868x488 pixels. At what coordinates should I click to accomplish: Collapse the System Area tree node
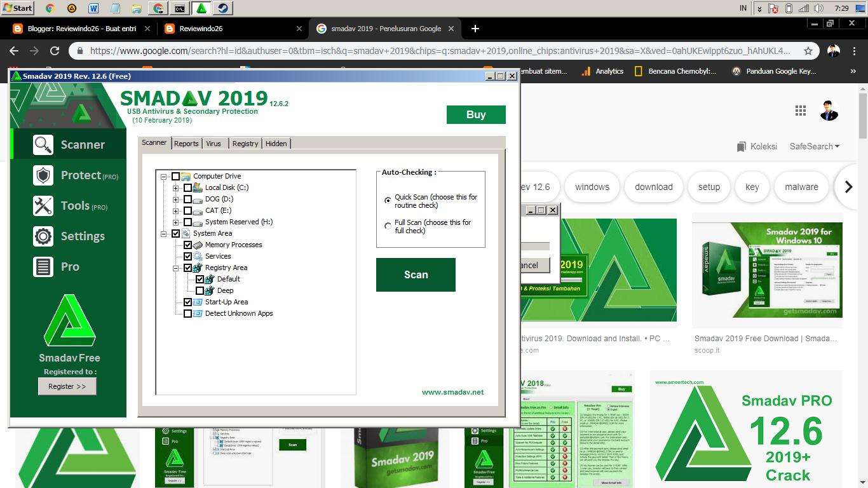(164, 233)
